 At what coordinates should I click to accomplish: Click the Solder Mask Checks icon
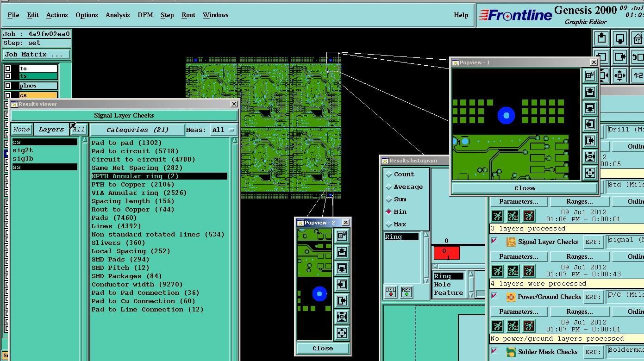[x=511, y=352]
